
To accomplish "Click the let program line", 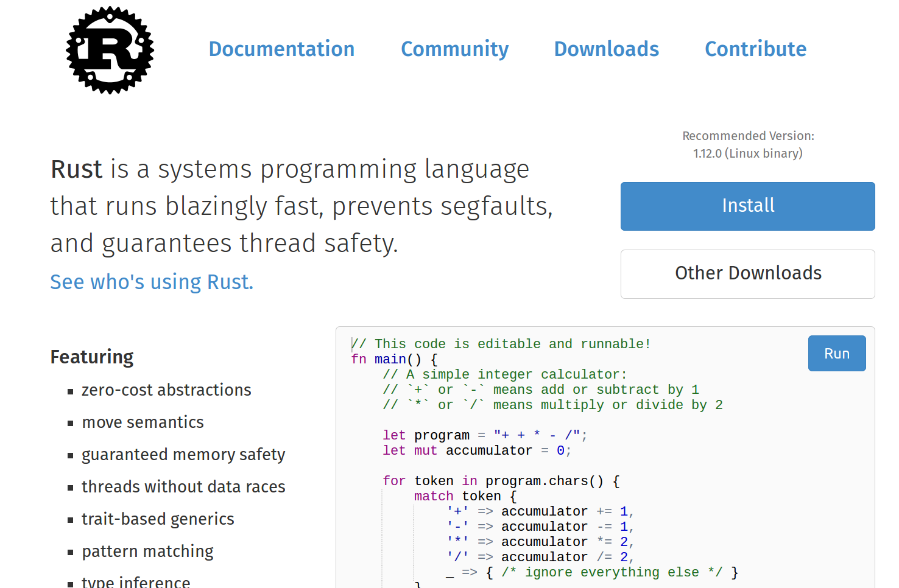I will pos(485,435).
